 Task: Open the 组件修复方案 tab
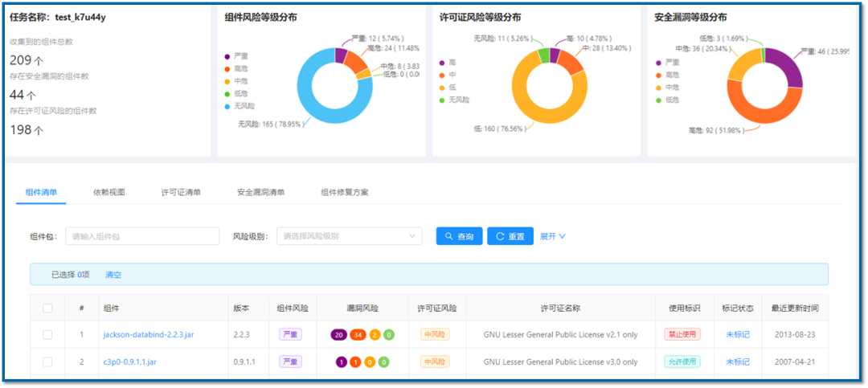coord(345,193)
